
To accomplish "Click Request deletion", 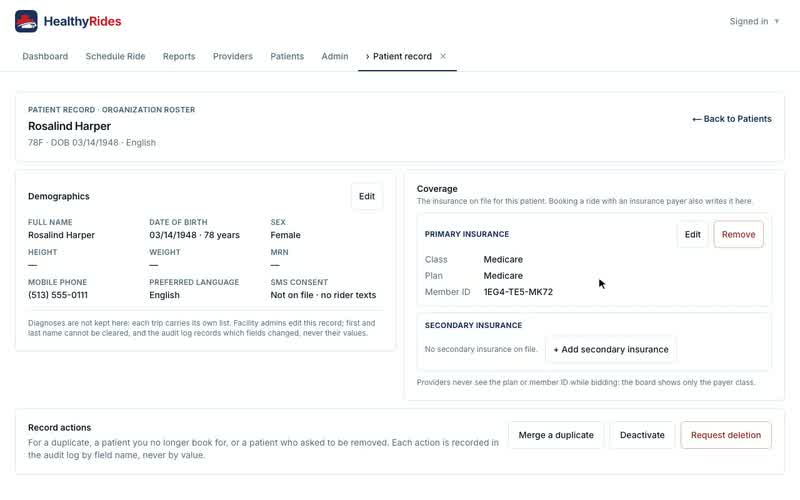I will tap(726, 435).
